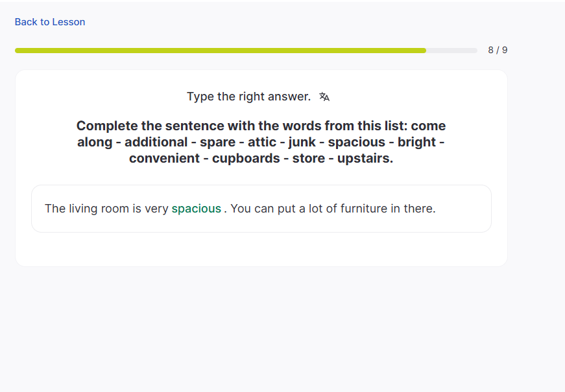Viewport: 565px width, 392px height.
Task: Select the green 'spacious' answer in sentence
Action: coord(196,209)
